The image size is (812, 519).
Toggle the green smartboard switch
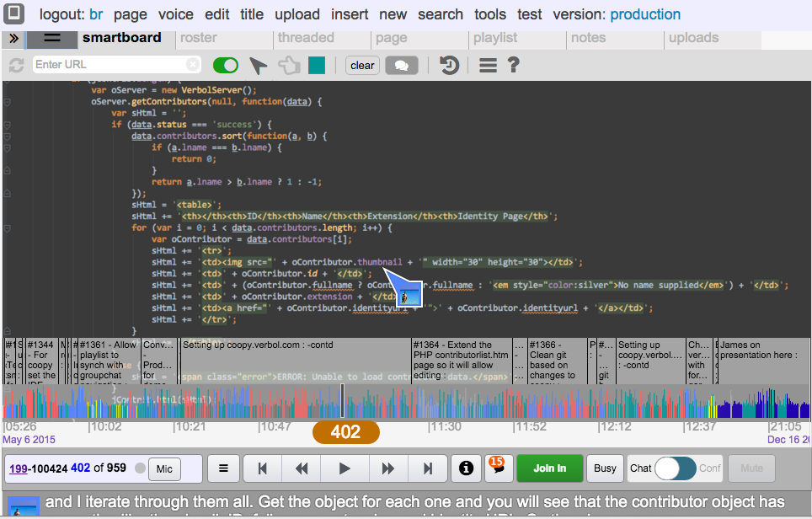pos(226,66)
